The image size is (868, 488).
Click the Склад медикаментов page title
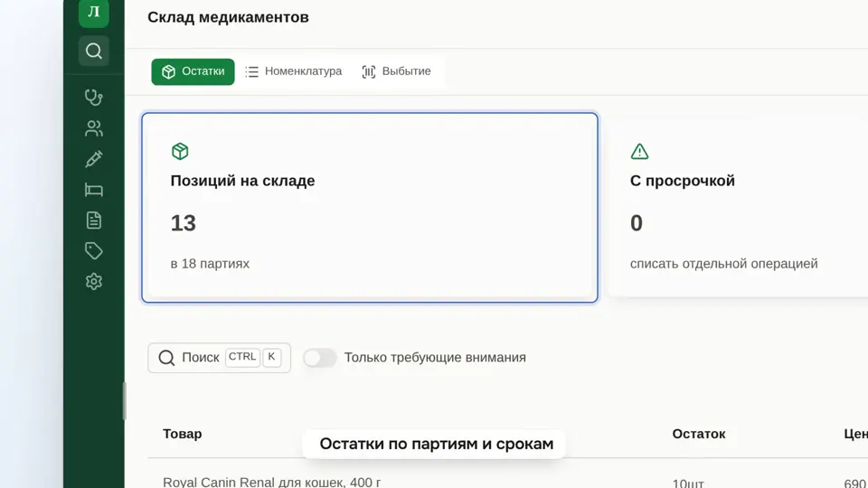(x=228, y=17)
